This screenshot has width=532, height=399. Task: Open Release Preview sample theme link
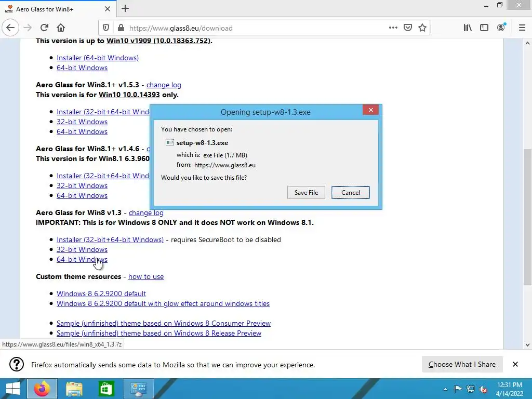(159, 333)
